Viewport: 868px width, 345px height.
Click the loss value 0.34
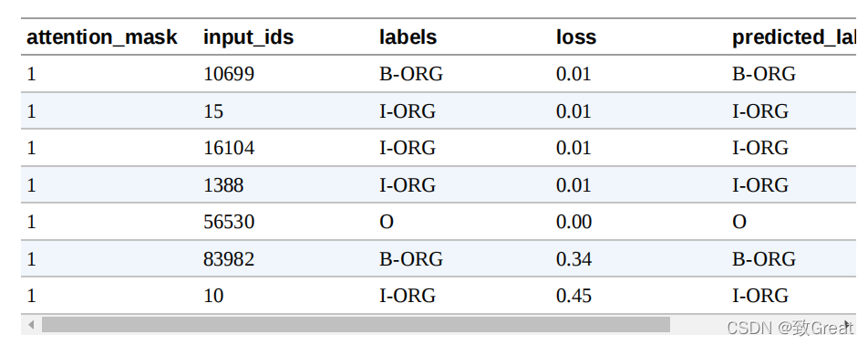574,258
